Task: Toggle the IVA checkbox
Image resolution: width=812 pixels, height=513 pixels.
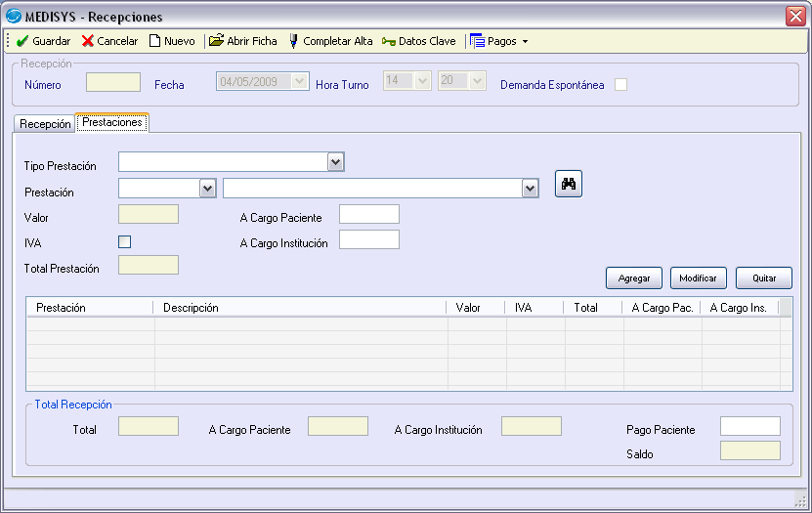Action: pos(124,241)
